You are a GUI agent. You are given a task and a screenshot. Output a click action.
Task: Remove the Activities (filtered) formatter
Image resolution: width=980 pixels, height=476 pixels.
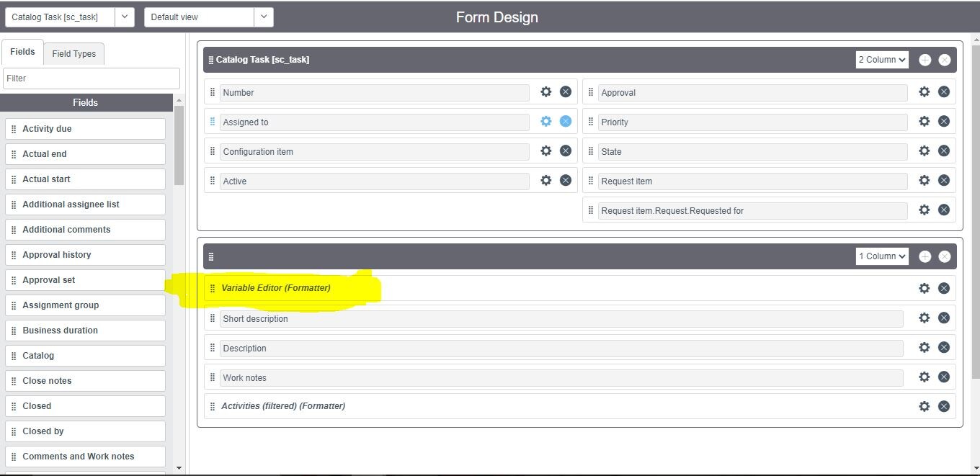pyautogui.click(x=944, y=406)
